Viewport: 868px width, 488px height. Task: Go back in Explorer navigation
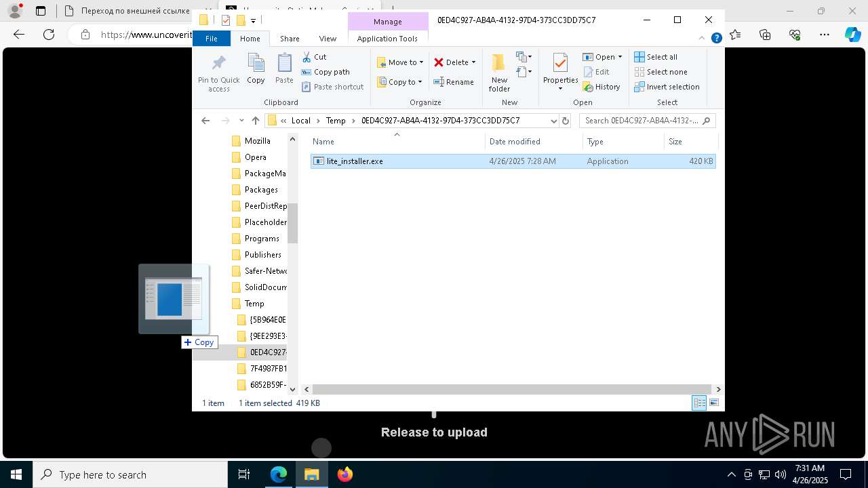pyautogui.click(x=205, y=121)
